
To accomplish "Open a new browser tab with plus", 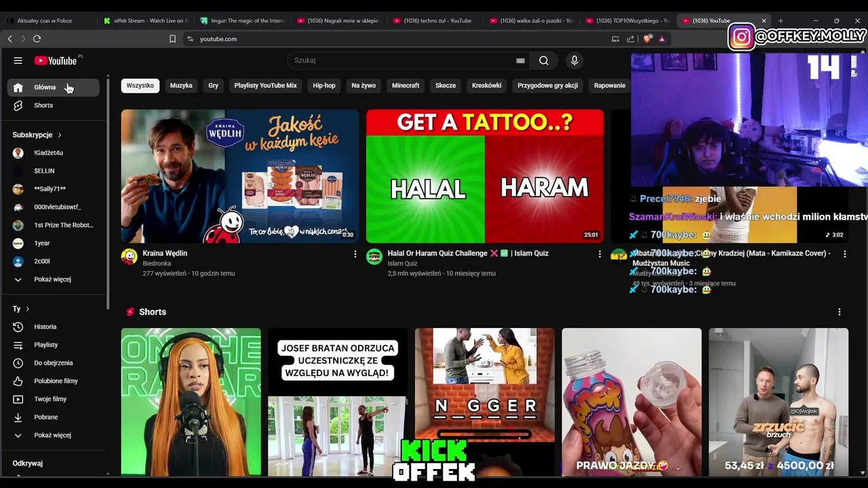I will 781,20.
